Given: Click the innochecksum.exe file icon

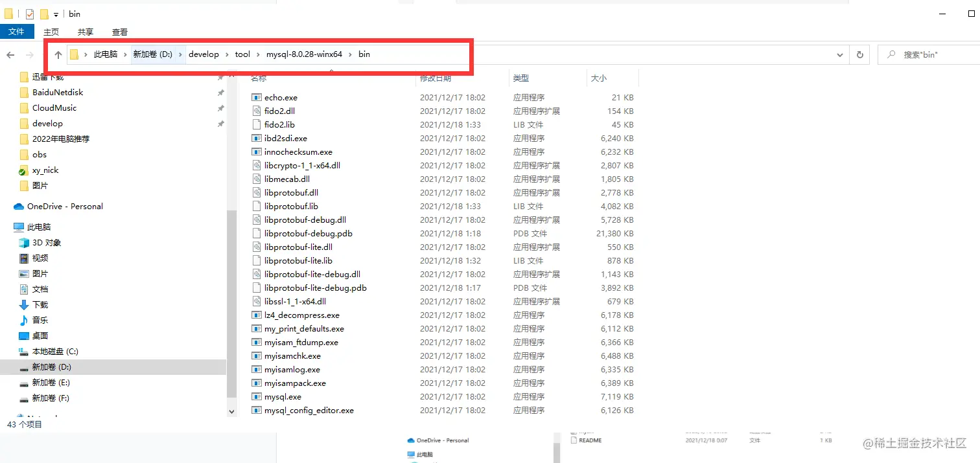Looking at the screenshot, I should [256, 152].
